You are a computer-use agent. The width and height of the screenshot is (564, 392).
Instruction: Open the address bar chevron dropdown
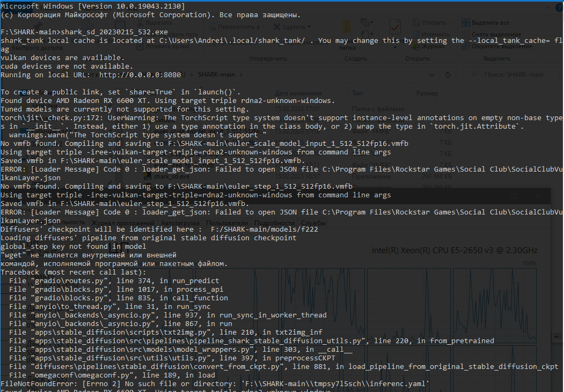pyautogui.click(x=433, y=75)
